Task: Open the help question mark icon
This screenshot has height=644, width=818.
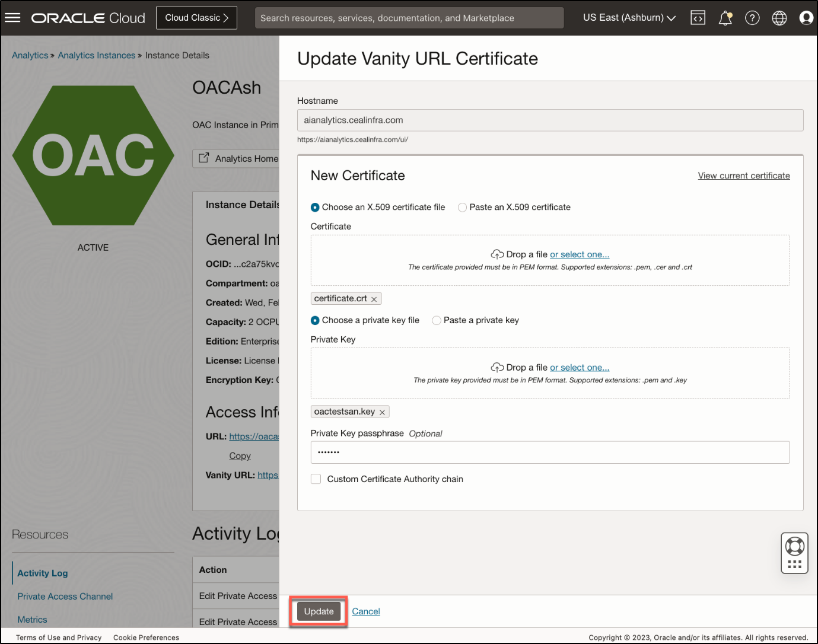Action: click(752, 18)
